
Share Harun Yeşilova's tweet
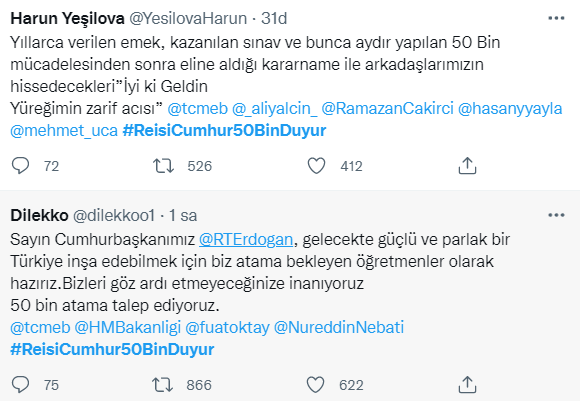pos(467,165)
